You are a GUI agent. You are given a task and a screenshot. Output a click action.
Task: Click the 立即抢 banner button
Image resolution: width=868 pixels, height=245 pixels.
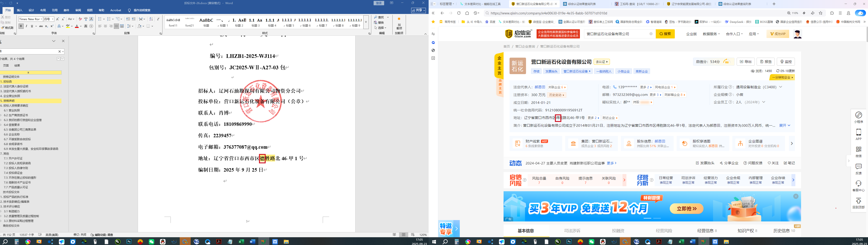(686, 209)
